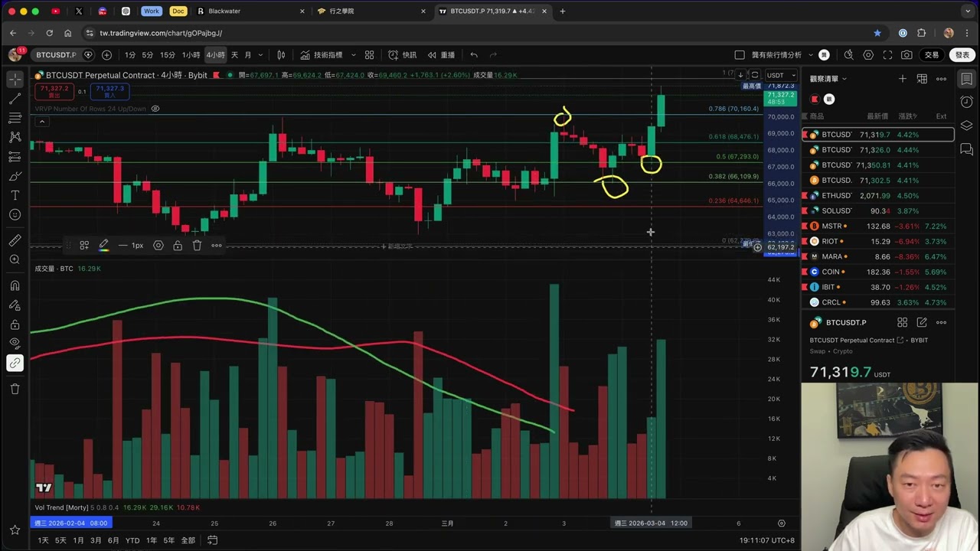Open watchlist advanced view table icon
Screen dimensions: 980x551
pos(922,79)
